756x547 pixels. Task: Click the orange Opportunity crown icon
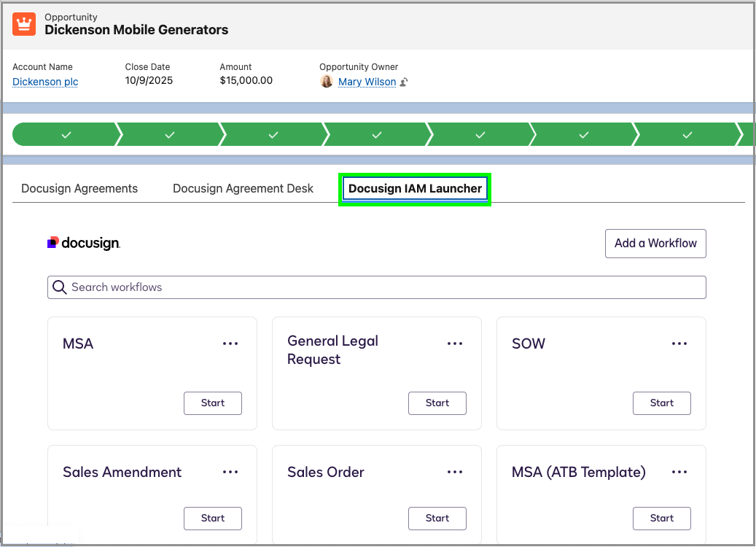[23, 23]
